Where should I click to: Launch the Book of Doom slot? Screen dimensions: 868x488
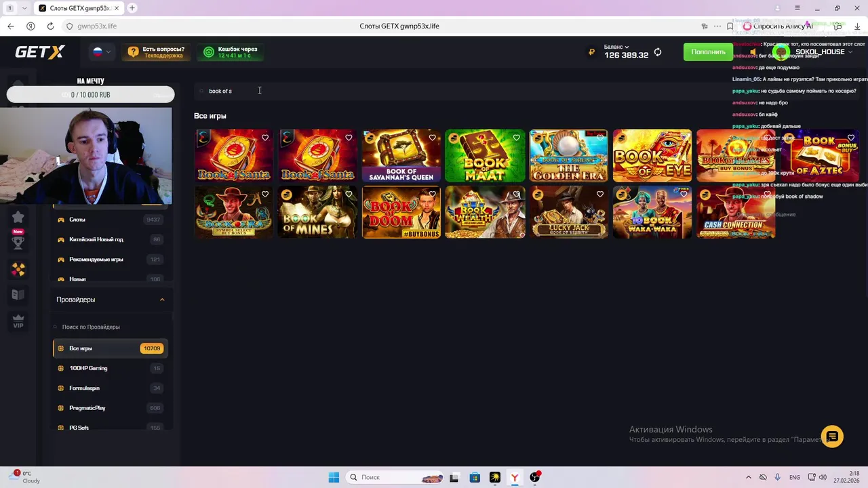401,212
